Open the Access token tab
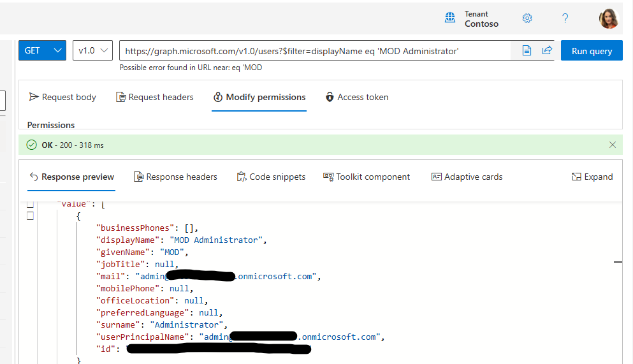Image resolution: width=633 pixels, height=364 pixels. coord(357,98)
